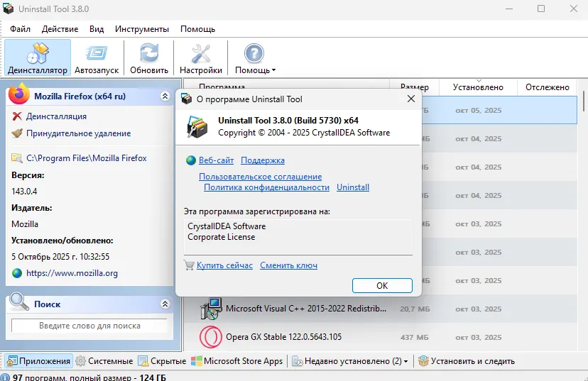This screenshot has height=381, width=588.
Task: Click the Купить сейчас link
Action: tap(224, 265)
